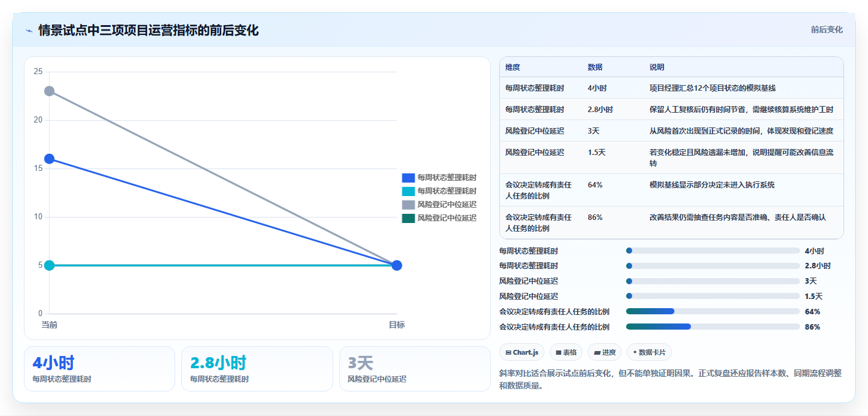Click the title 情景试点中三项项目运营指标的前后变化

(x=148, y=30)
